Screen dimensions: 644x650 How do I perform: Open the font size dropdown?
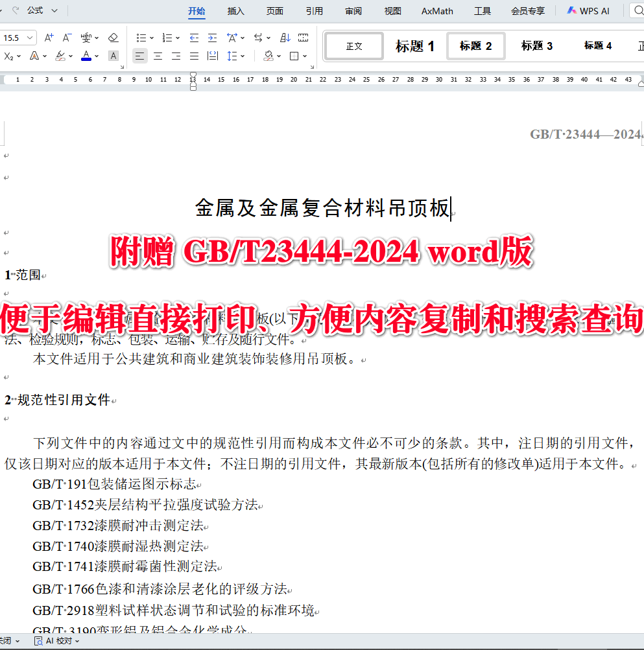pyautogui.click(x=29, y=38)
